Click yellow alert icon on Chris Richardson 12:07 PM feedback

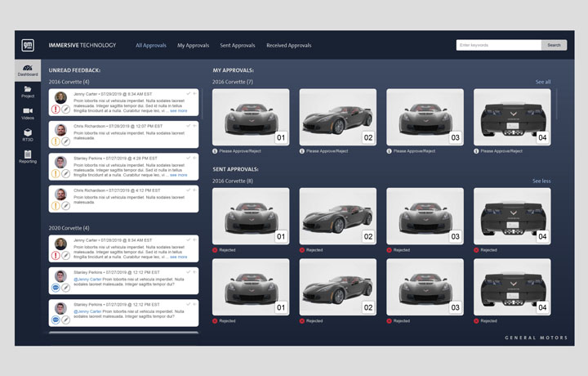click(x=56, y=141)
